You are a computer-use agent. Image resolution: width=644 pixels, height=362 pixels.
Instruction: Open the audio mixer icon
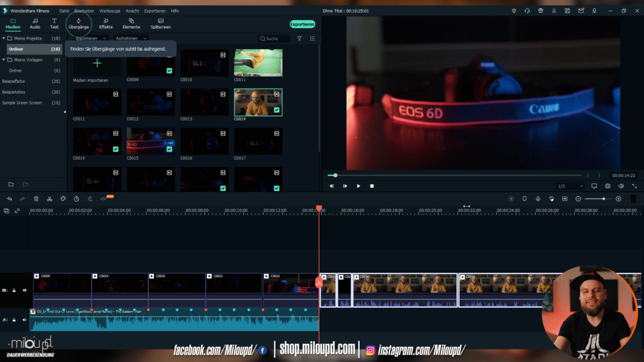coord(551,199)
